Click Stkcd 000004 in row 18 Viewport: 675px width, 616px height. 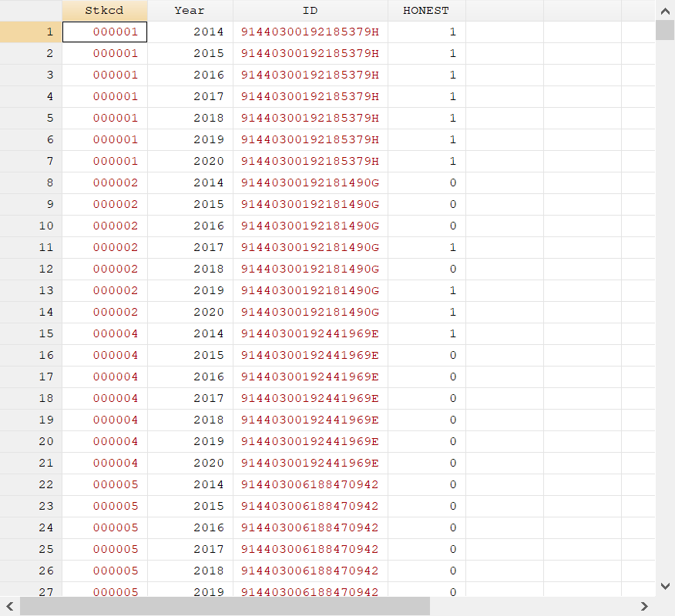(x=105, y=398)
